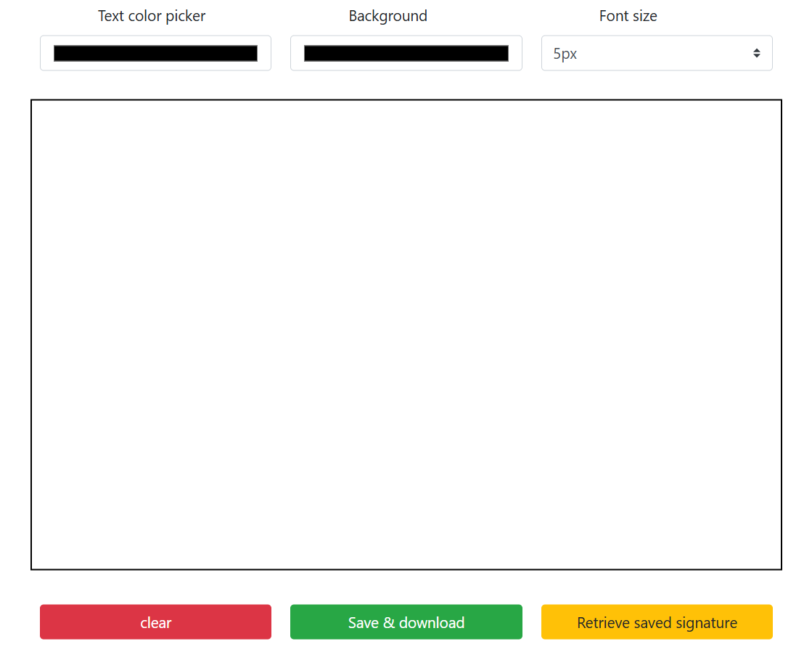The height and width of the screenshot is (660, 812).
Task: Click the Save & download button
Action: click(406, 622)
